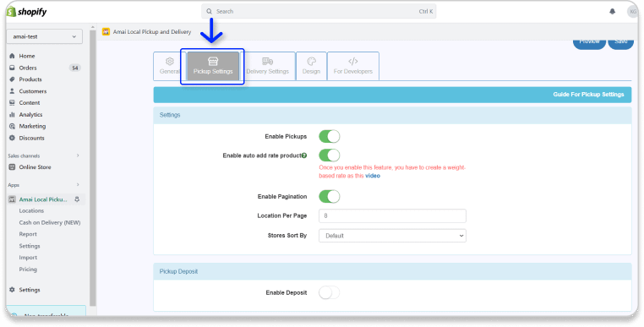Click the top Search bar
Image resolution: width=644 pixels, height=327 pixels.
pos(319,12)
